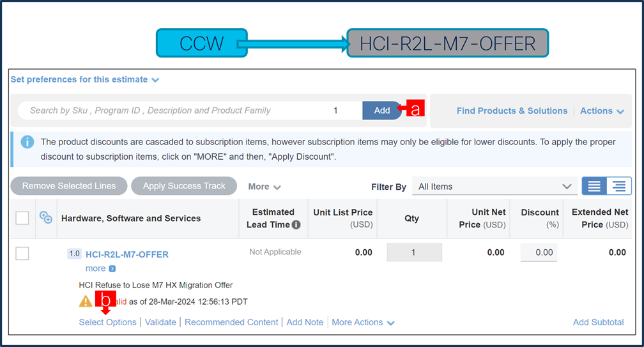Expand the More Actions dropdown
The width and height of the screenshot is (644, 347).
[x=363, y=322]
